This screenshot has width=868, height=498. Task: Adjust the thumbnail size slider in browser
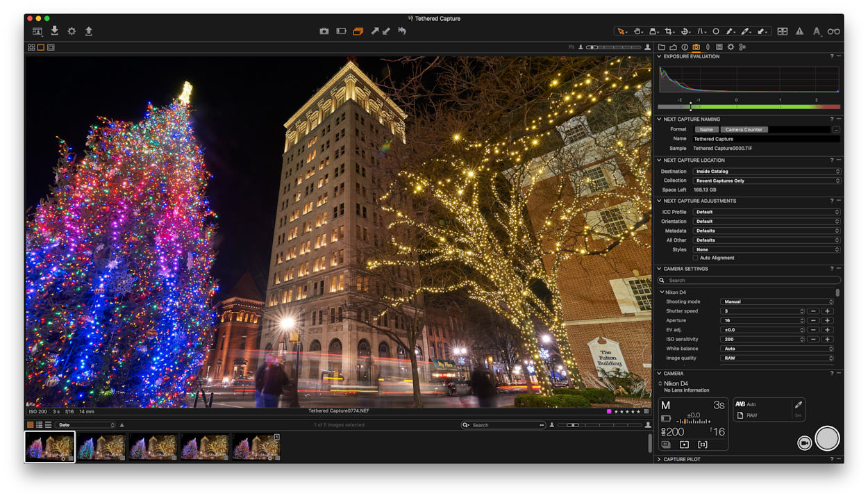point(599,425)
